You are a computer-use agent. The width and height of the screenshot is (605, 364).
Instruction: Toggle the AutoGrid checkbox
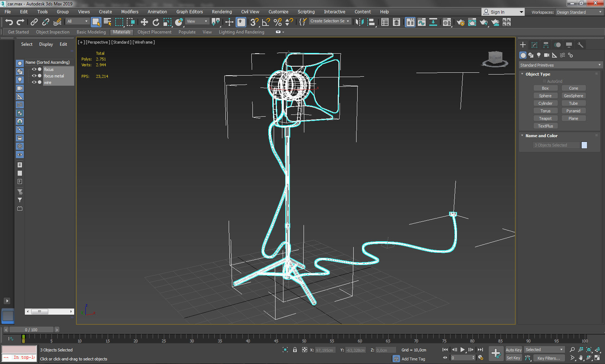[x=544, y=81]
